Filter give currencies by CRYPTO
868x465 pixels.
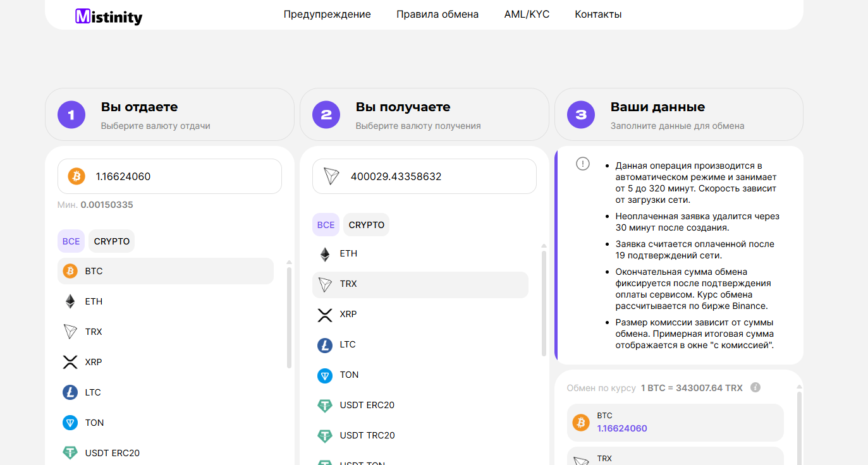pos(112,241)
